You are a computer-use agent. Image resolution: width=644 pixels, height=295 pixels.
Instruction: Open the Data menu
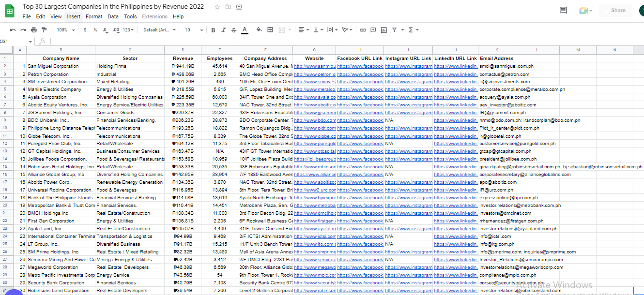[113, 16]
